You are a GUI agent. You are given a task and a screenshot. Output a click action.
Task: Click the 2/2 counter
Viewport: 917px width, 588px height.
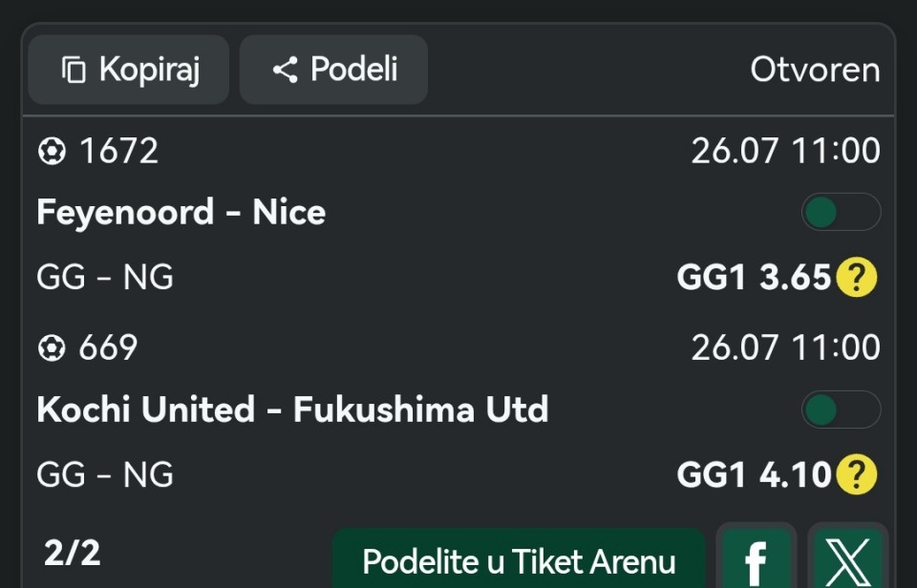coord(72,553)
